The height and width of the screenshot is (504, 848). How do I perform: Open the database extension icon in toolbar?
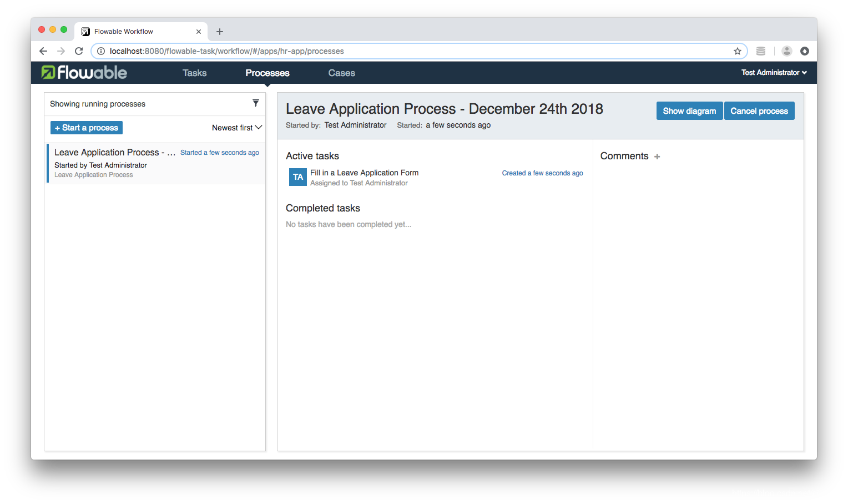pos(761,51)
